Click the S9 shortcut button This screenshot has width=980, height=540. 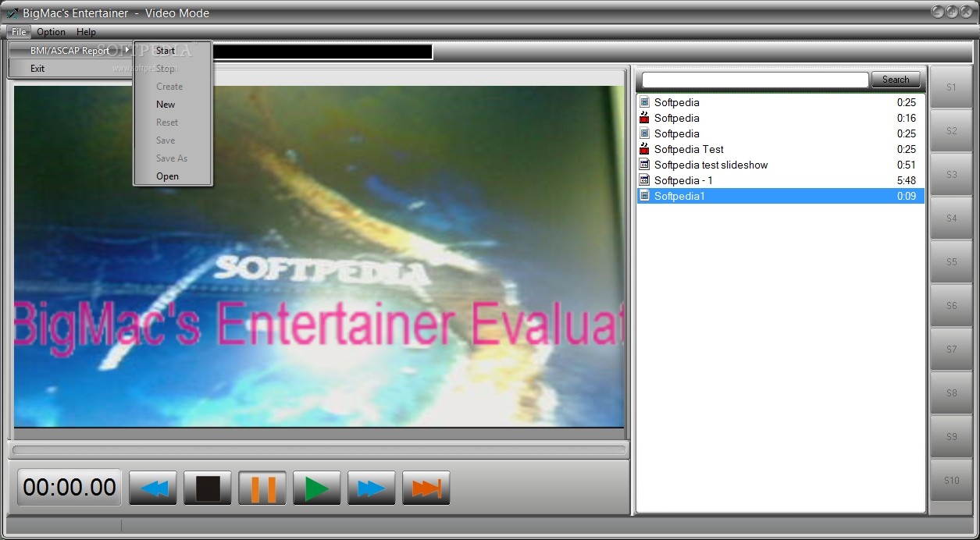[951, 437]
